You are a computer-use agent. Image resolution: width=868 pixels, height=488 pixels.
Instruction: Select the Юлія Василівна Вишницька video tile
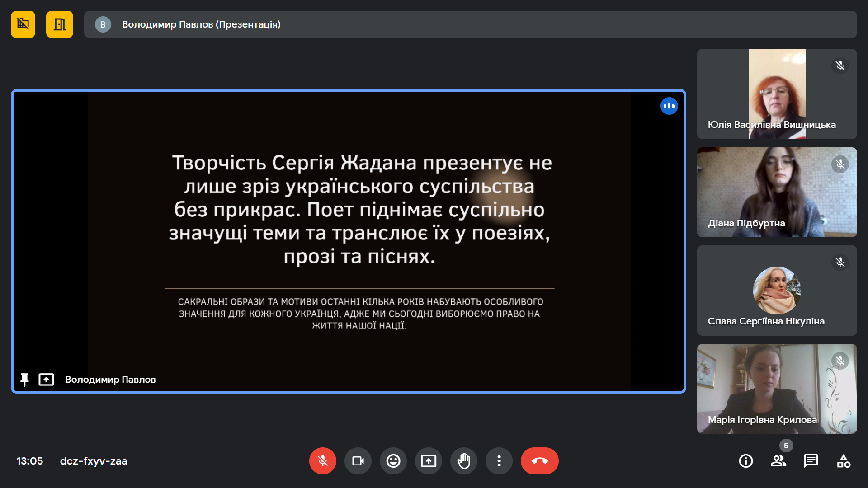click(x=777, y=94)
